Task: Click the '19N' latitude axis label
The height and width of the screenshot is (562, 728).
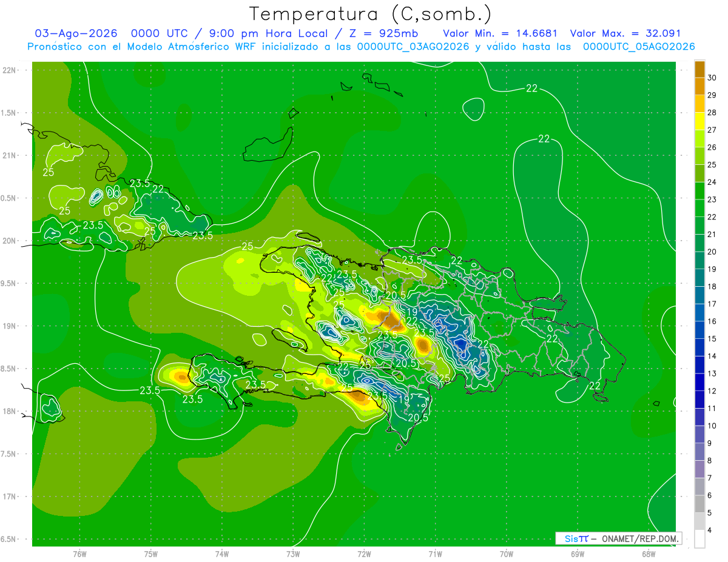Action: click(x=9, y=326)
